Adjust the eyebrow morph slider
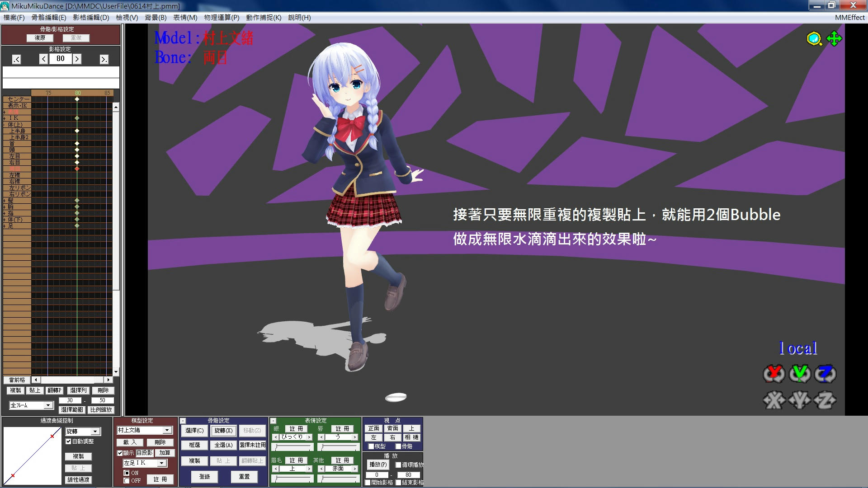The image size is (868, 488). coord(292,479)
